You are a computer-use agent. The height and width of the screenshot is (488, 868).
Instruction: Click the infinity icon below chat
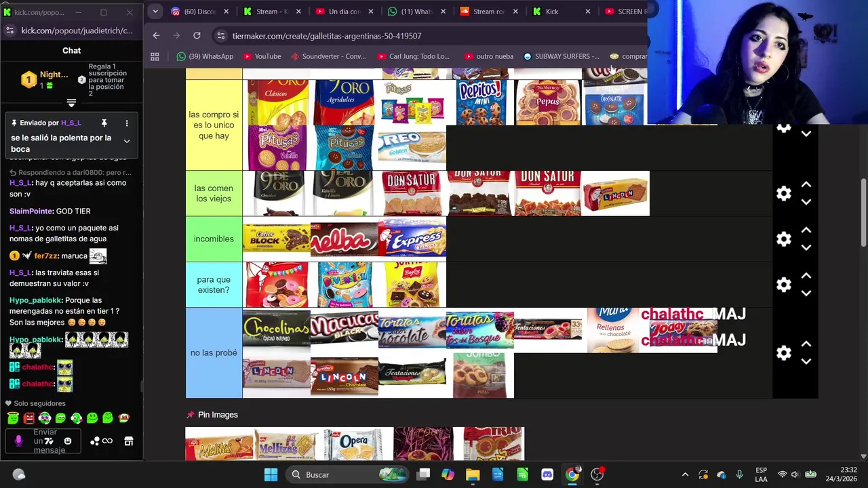click(107, 441)
